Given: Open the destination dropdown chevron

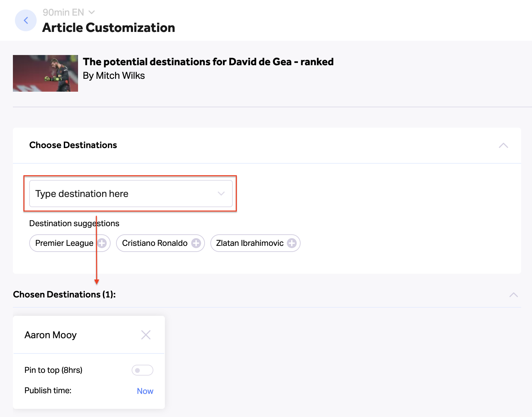Looking at the screenshot, I should [221, 194].
